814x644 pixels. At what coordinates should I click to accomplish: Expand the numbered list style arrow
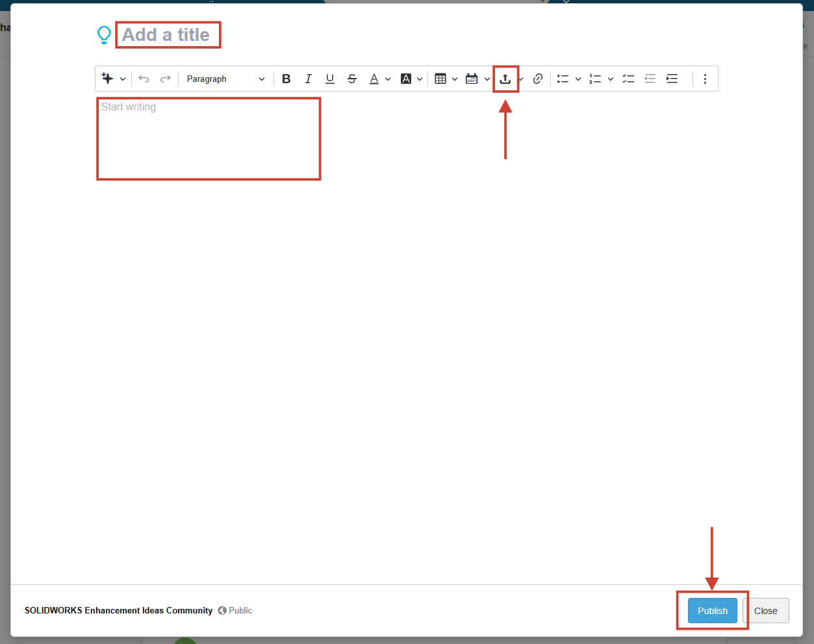click(611, 79)
